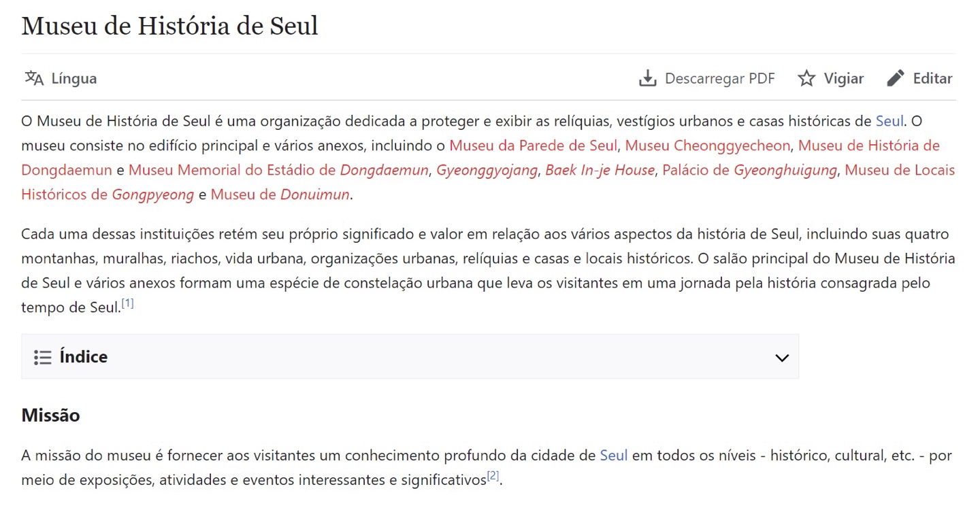This screenshot has width=980, height=510.
Task: Click the Missão section heading
Action: pyautogui.click(x=50, y=415)
